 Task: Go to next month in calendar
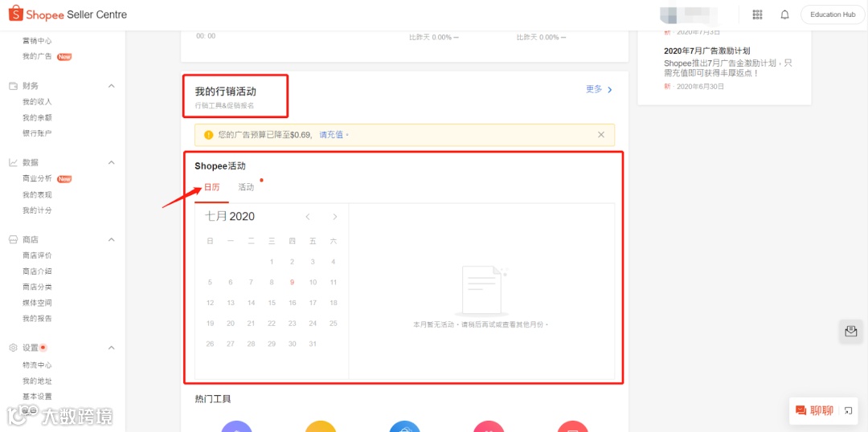pos(334,217)
